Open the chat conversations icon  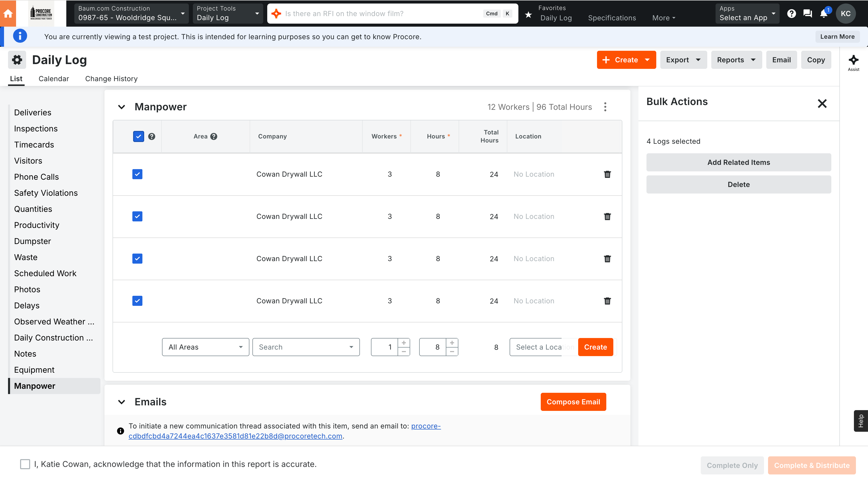tap(807, 14)
